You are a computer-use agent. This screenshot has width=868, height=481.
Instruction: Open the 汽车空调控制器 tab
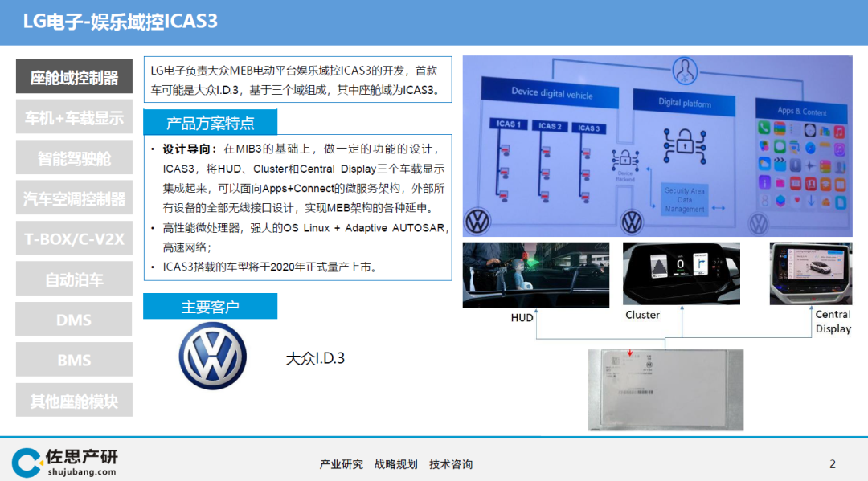pos(74,198)
